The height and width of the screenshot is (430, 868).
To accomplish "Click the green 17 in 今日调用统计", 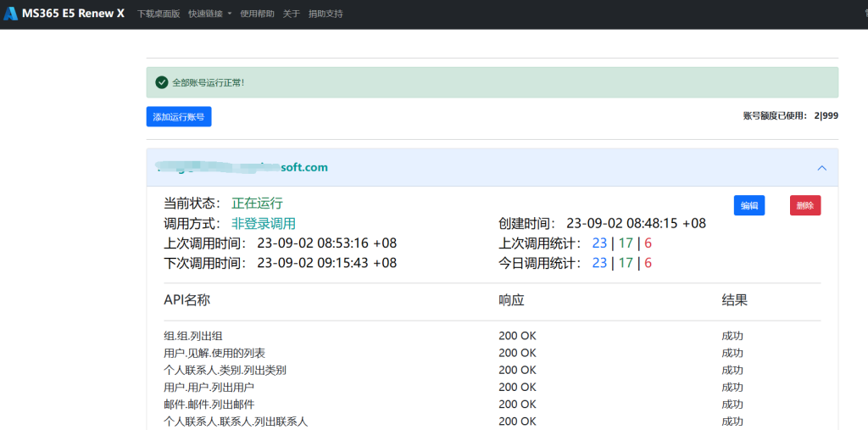I will (x=626, y=263).
